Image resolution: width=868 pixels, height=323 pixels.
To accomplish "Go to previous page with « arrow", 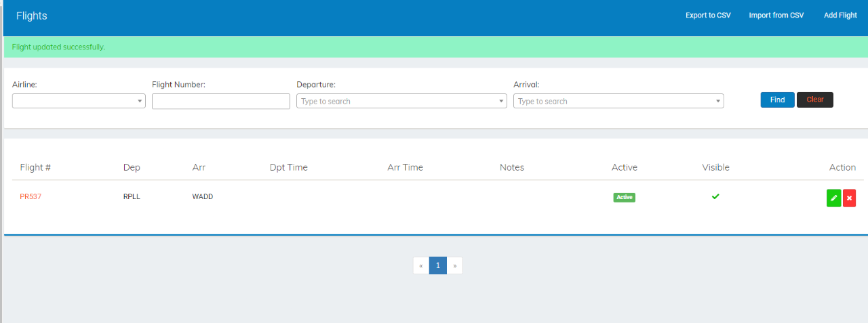I will coord(421,265).
